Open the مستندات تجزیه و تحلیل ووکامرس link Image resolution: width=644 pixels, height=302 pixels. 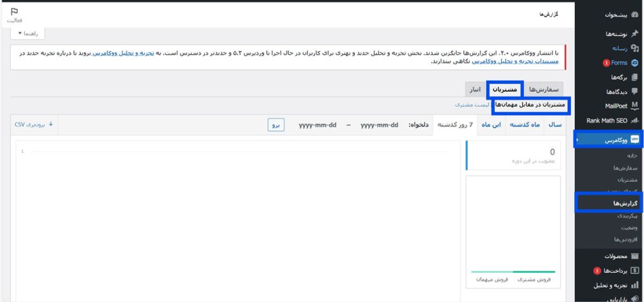pyautogui.click(x=515, y=61)
